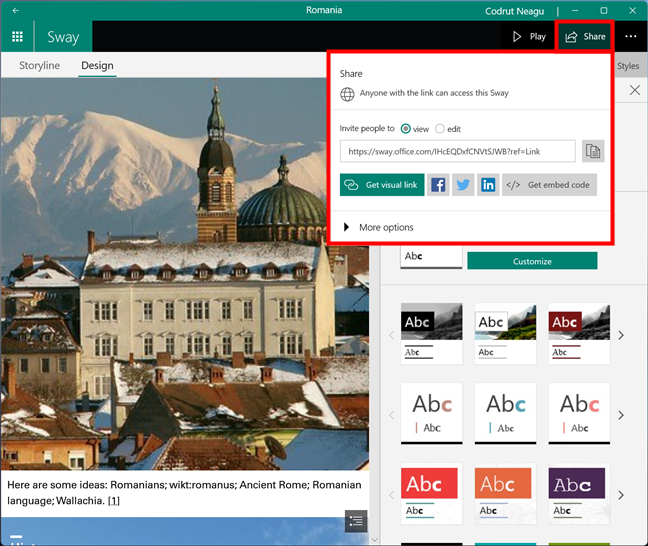648x546 pixels.
Task: Play the Sway presentation
Action: coord(529,37)
